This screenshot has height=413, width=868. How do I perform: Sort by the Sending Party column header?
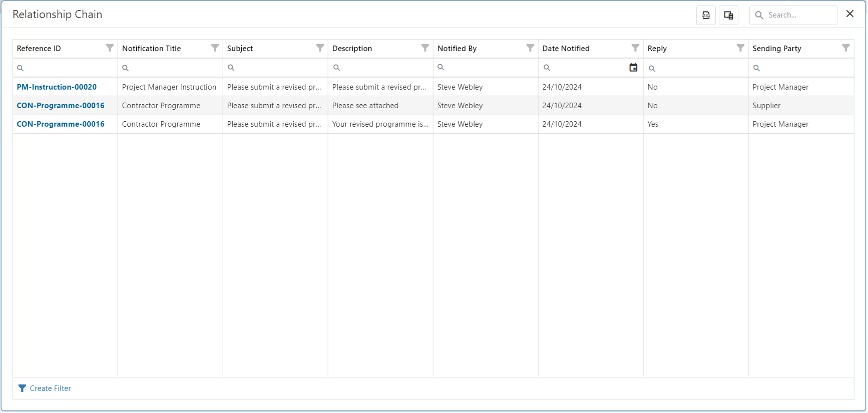[776, 49]
